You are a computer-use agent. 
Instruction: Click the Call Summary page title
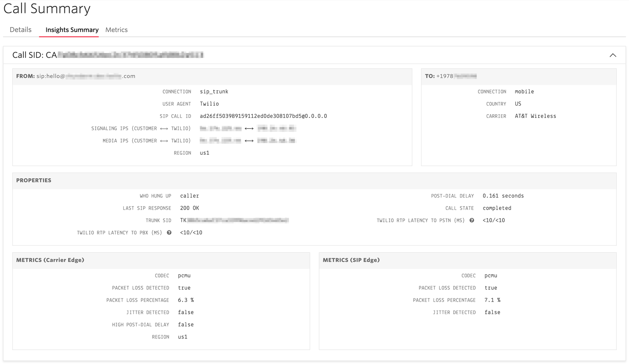47,9
